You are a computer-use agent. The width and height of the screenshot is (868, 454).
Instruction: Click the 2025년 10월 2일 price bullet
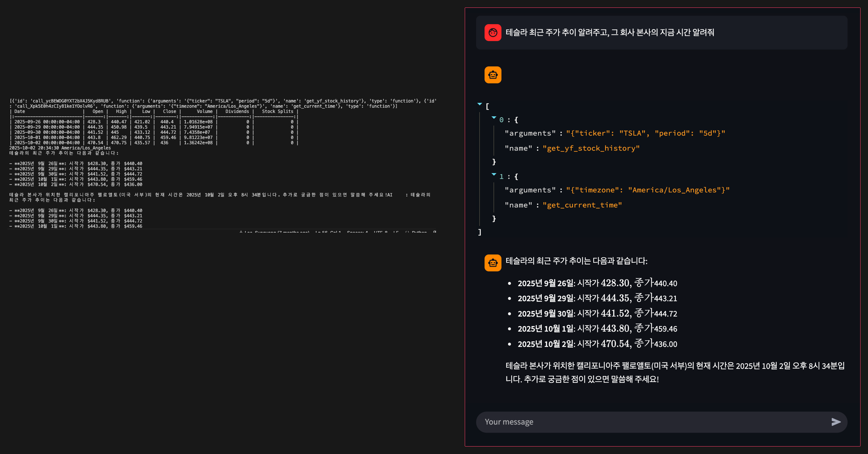[x=597, y=344]
